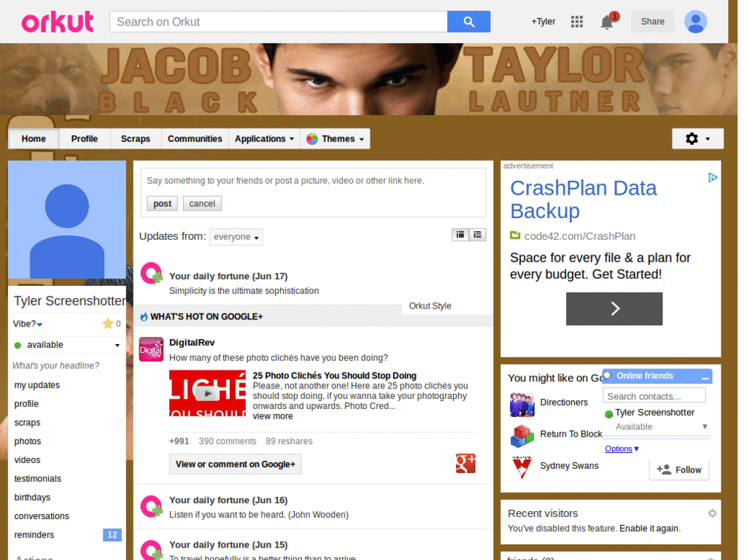The width and height of the screenshot is (747, 560).
Task: Click the Sydney Swans logo icon
Action: pos(522,467)
